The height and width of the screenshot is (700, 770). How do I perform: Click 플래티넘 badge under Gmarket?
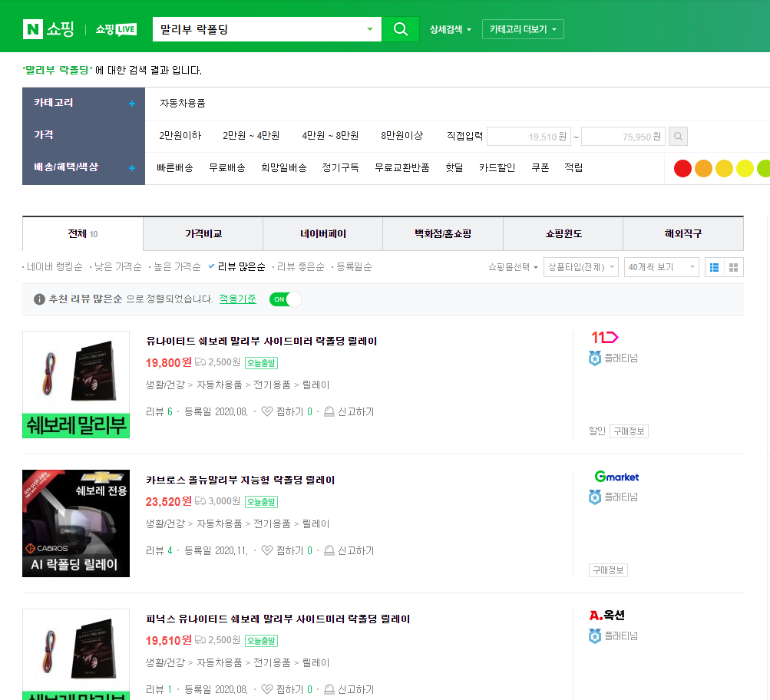click(613, 497)
